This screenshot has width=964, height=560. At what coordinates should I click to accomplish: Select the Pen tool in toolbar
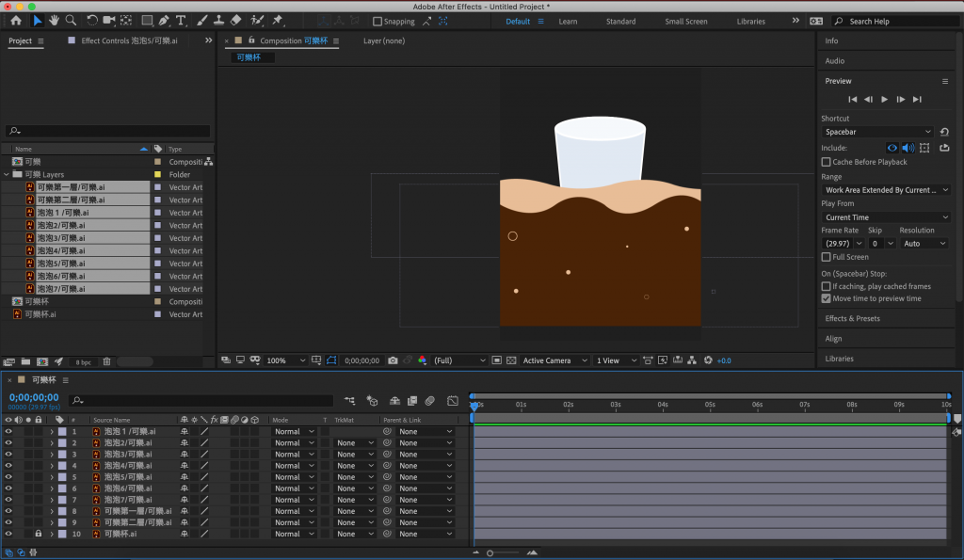coord(164,20)
